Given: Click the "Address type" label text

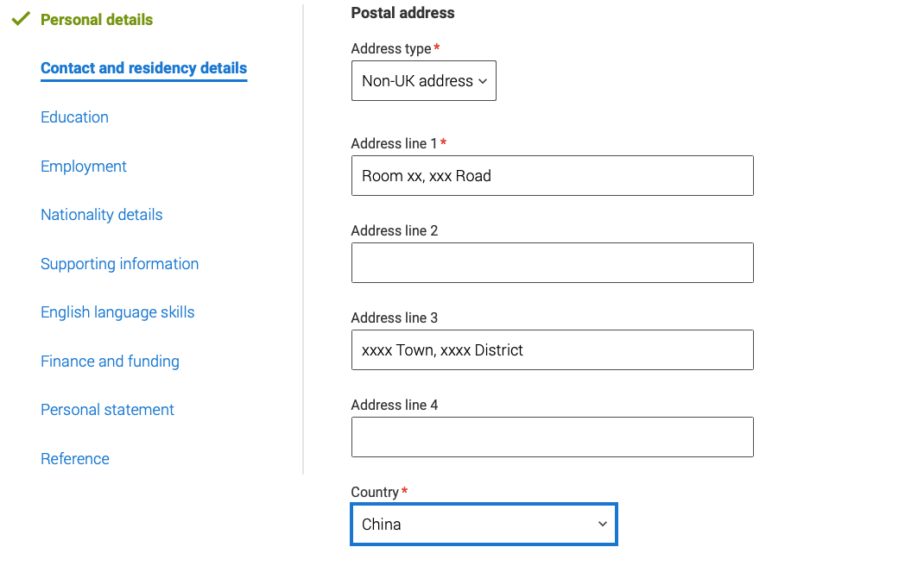Looking at the screenshot, I should pos(390,49).
